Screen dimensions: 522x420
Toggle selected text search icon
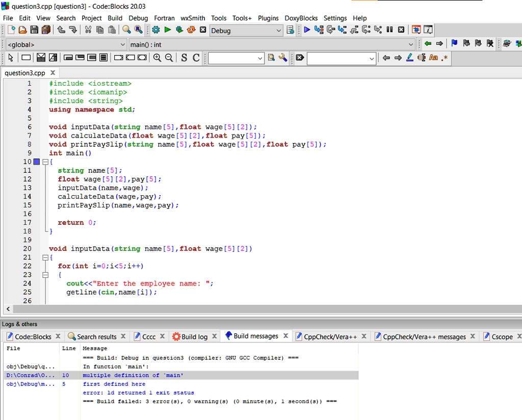422,58
